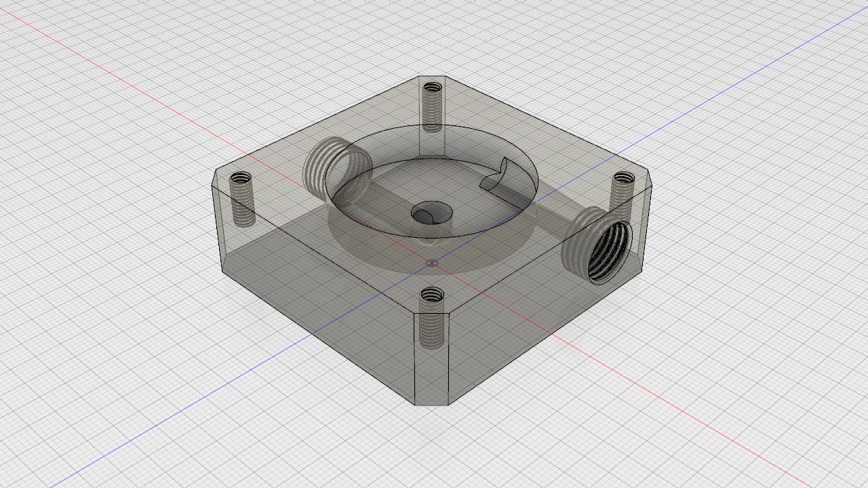
Task: Pick the origin point below the center hole
Action: coord(431,262)
